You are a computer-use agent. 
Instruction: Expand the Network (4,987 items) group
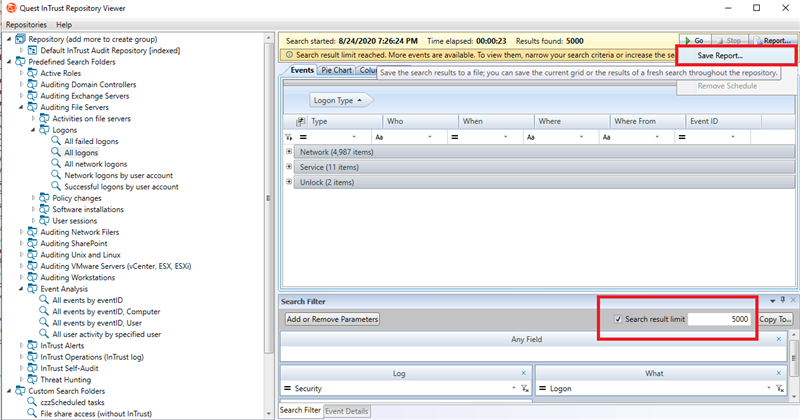pyautogui.click(x=289, y=152)
